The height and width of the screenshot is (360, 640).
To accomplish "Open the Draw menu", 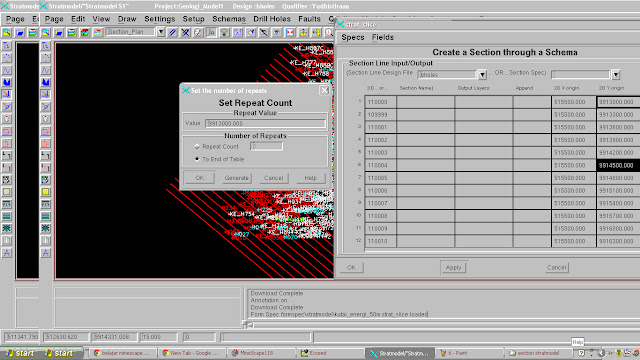I will [x=127, y=19].
